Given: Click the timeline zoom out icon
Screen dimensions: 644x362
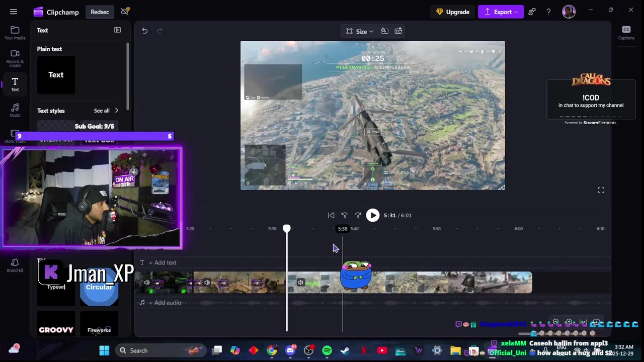Looking at the screenshot, I should tap(555, 322).
